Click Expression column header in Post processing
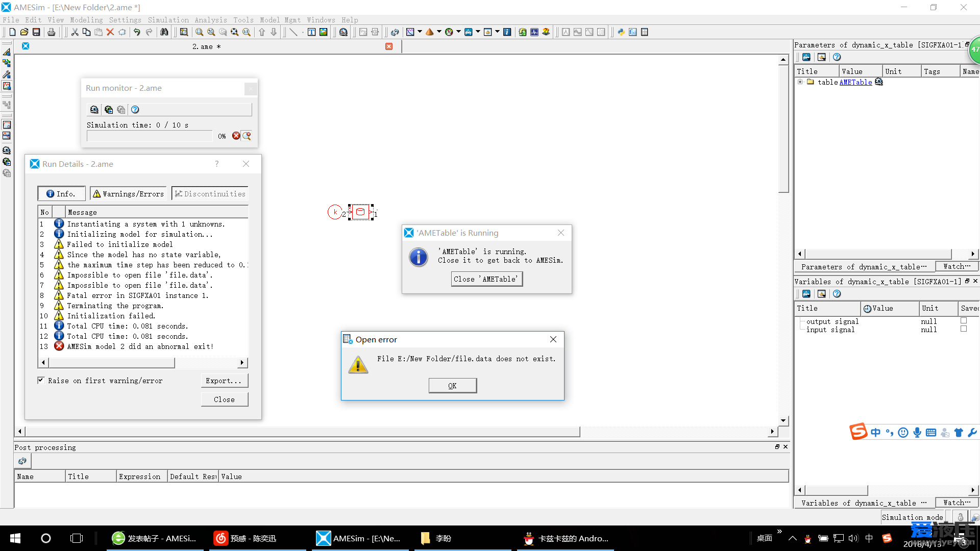 [x=142, y=477]
